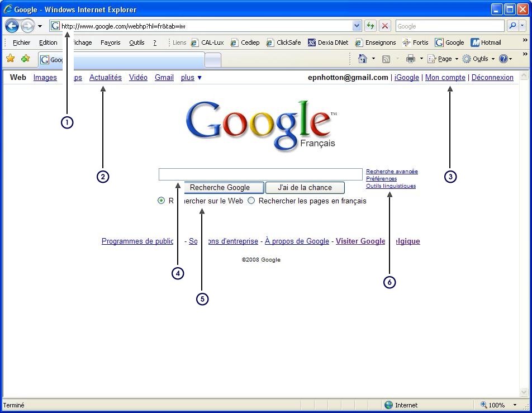Click the Back navigation arrow button
The width and height of the screenshot is (532, 413).
pos(12,26)
